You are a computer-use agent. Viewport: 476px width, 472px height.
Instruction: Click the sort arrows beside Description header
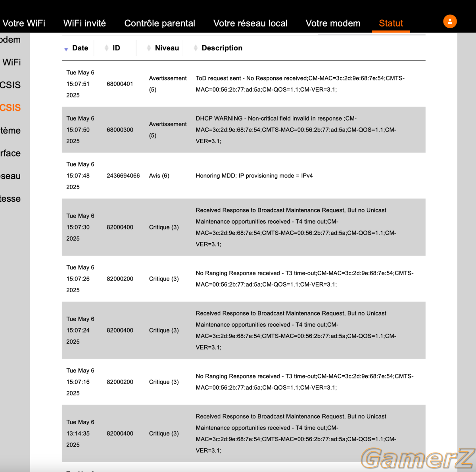[x=196, y=48]
